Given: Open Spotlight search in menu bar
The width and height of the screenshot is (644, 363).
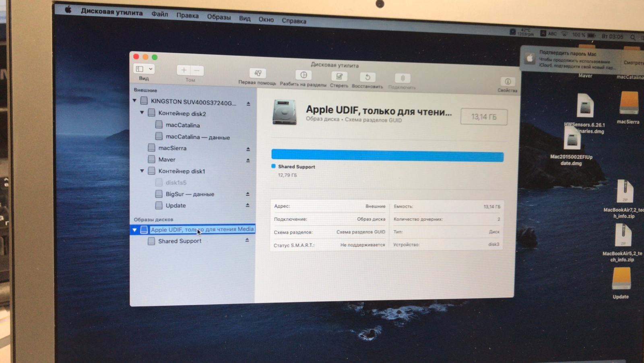Looking at the screenshot, I should point(633,37).
